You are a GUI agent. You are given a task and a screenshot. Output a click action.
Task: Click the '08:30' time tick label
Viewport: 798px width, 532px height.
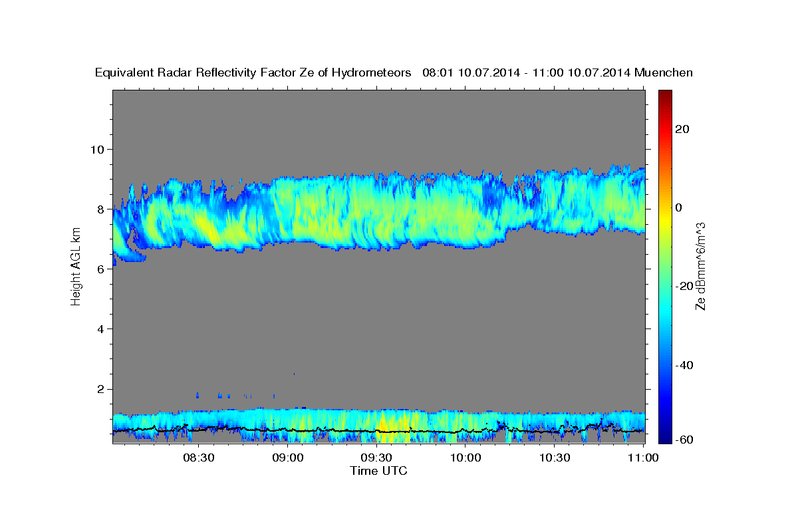click(x=198, y=458)
